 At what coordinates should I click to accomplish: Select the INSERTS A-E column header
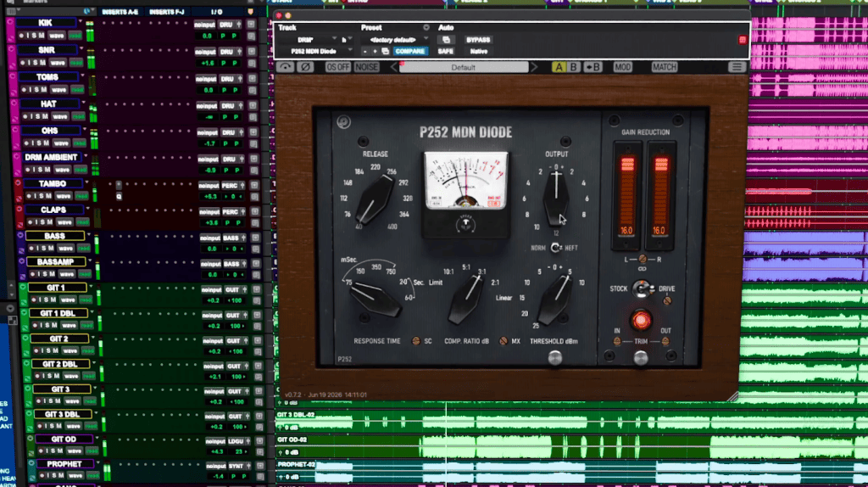pyautogui.click(x=120, y=12)
